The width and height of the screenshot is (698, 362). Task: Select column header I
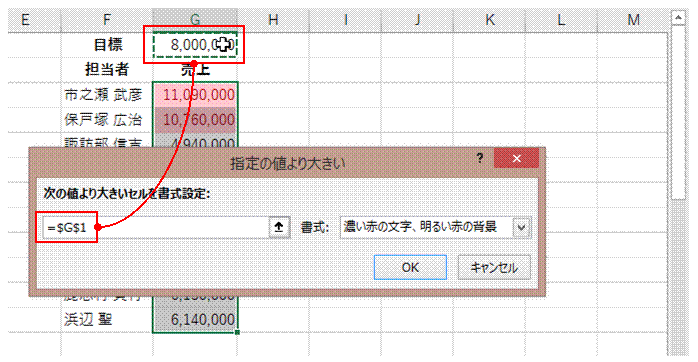click(x=345, y=20)
